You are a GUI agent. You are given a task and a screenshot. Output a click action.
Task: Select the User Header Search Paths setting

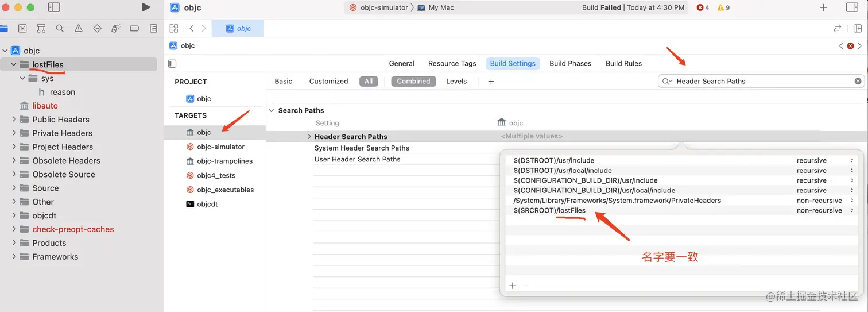tap(358, 159)
